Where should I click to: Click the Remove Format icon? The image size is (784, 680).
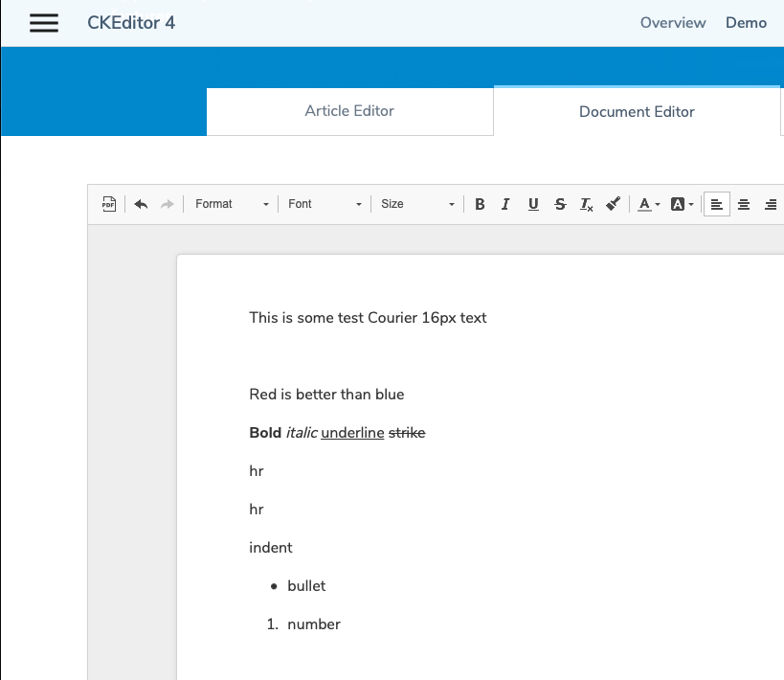pos(587,204)
